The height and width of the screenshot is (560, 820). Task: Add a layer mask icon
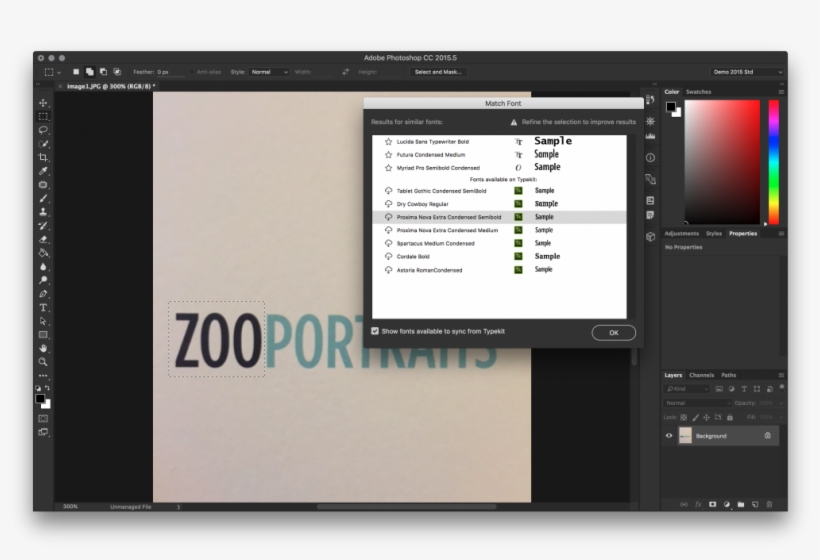tap(712, 505)
